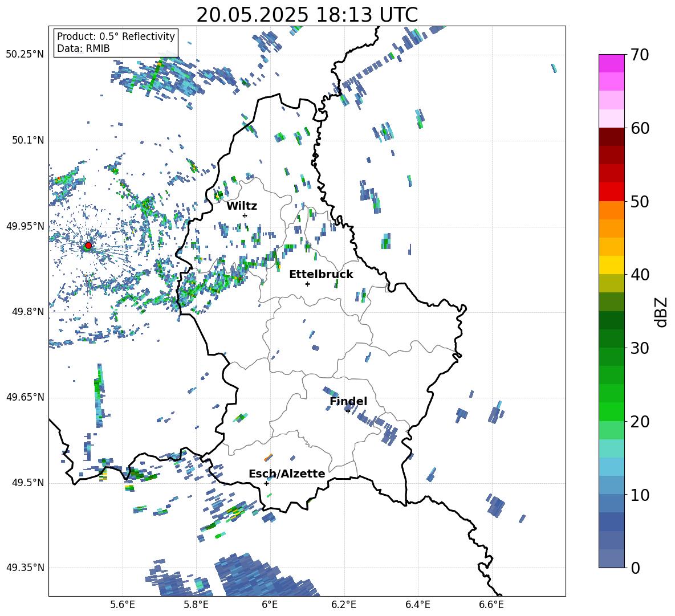Click the 6.4°E longitude label
Viewport: 675px width, 616px height.
tap(417, 605)
